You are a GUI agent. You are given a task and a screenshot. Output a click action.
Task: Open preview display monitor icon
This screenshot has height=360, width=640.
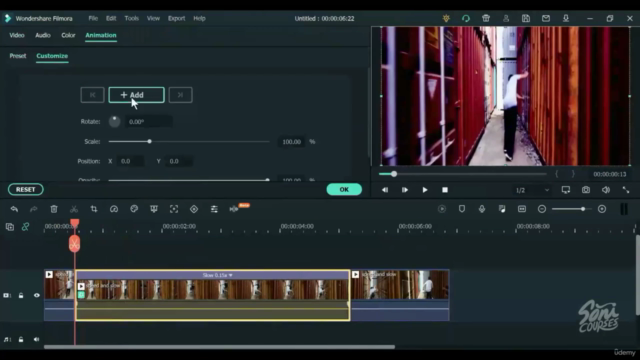click(566, 190)
